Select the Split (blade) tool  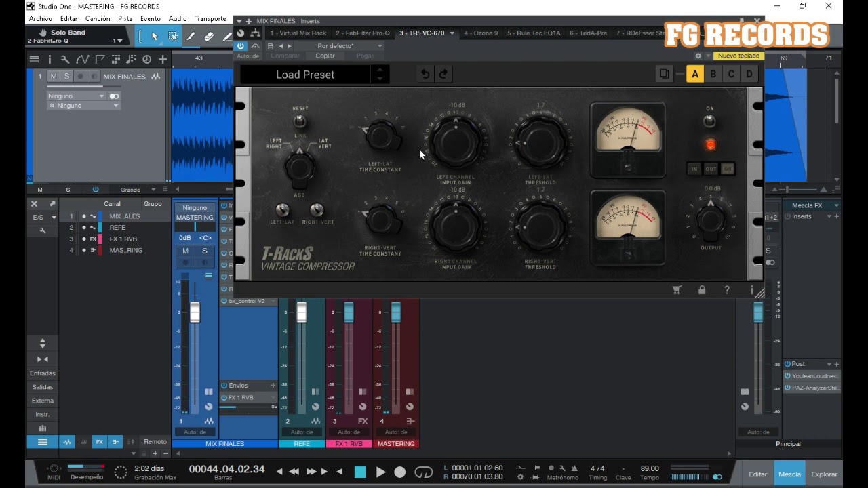pos(191,37)
